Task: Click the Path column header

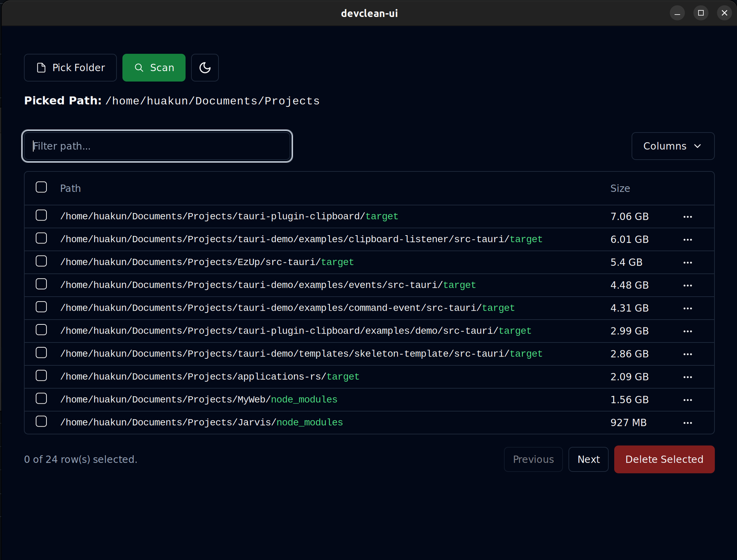Action: [70, 188]
